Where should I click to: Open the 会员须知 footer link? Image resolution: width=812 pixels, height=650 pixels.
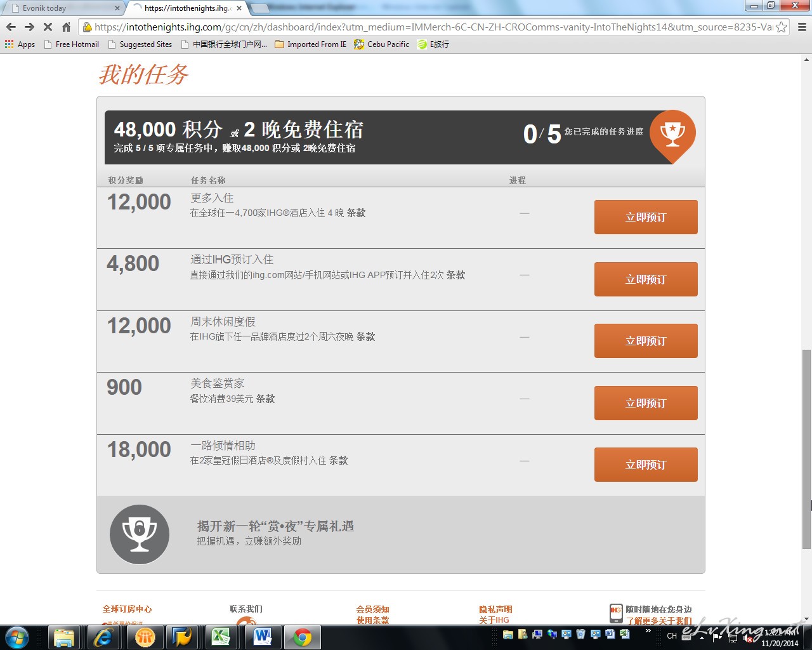click(x=373, y=609)
